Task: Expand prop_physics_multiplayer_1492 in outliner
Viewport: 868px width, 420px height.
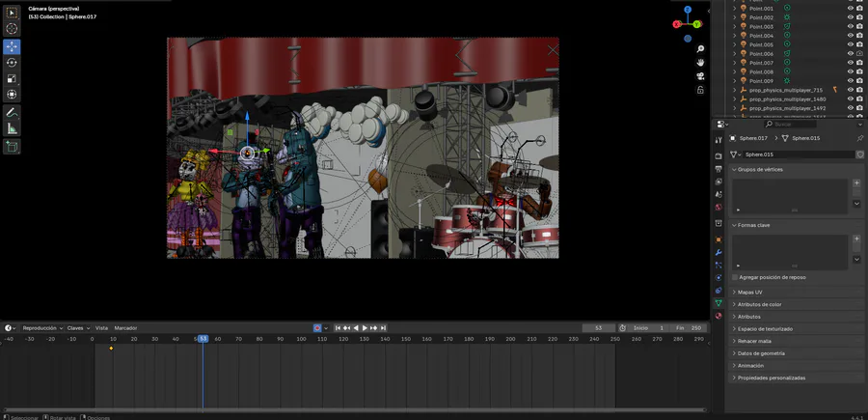Action: click(x=735, y=108)
